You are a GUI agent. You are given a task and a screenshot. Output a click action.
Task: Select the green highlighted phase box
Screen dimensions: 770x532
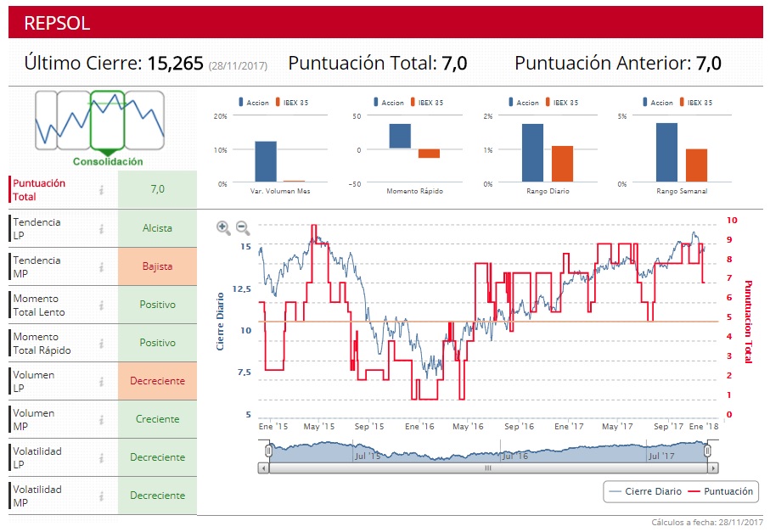(x=108, y=120)
